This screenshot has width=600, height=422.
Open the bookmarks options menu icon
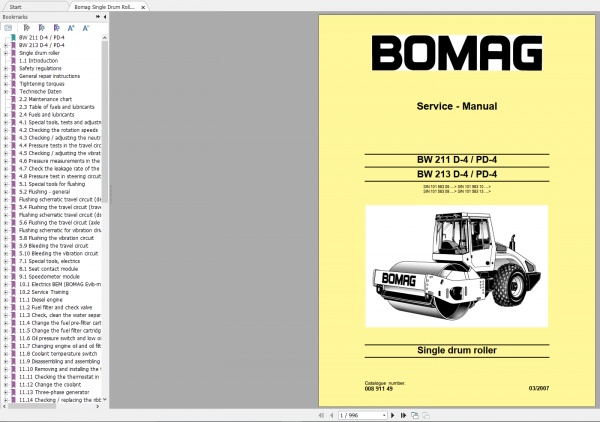click(8, 28)
